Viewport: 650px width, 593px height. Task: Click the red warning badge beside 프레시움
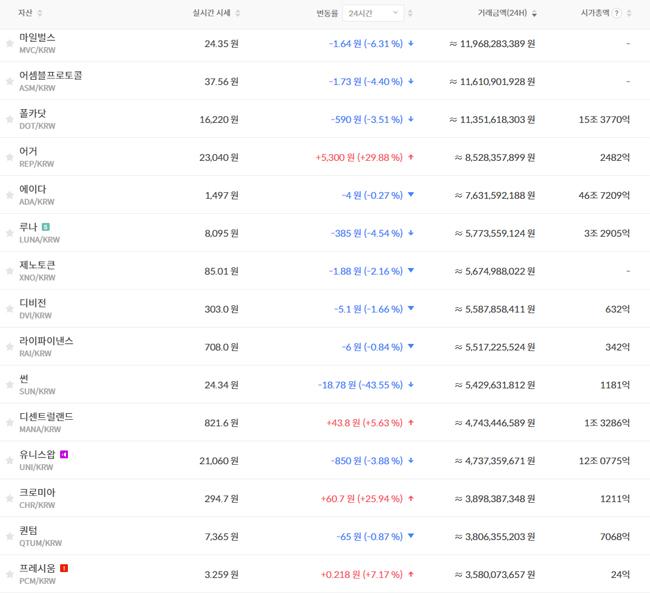65,568
